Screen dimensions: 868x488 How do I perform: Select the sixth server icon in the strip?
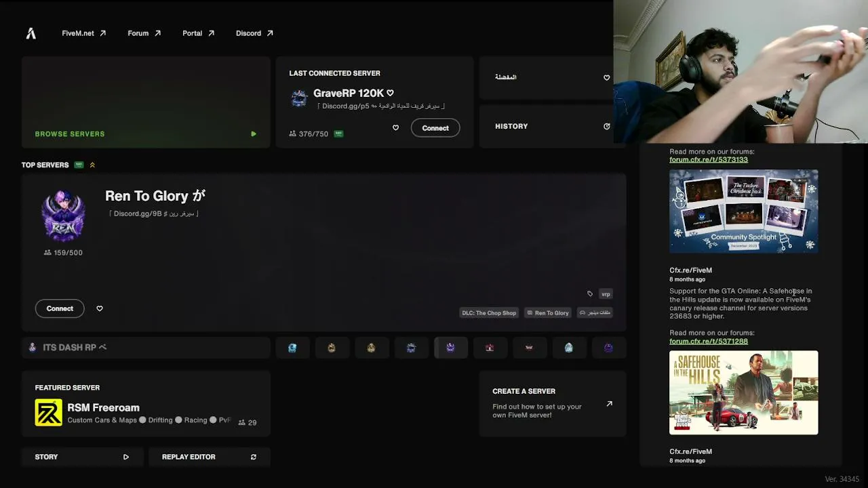pos(490,348)
